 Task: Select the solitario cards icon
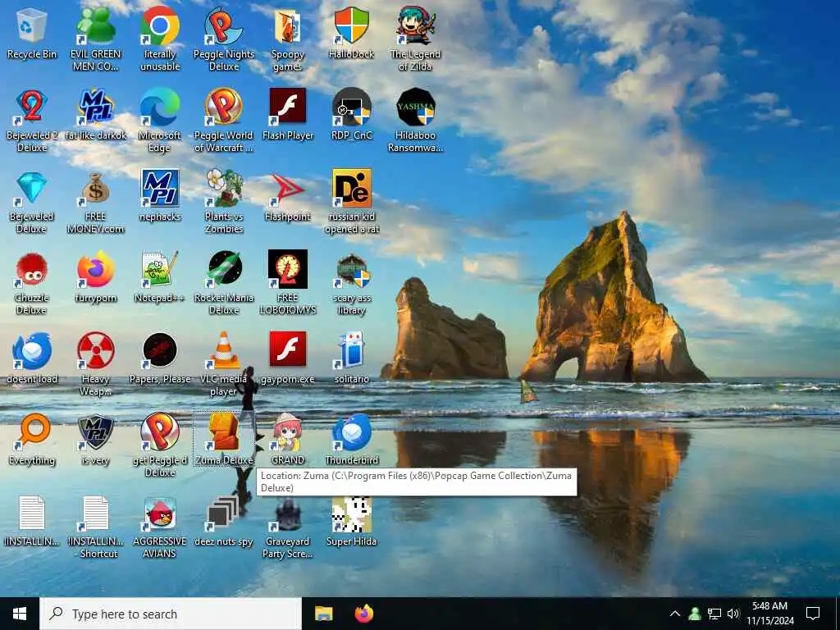[x=351, y=359]
